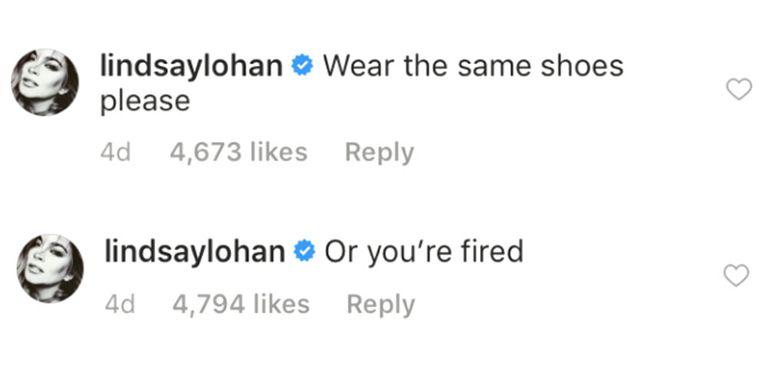
Task: Click the 4d timestamp beside 4,794 likes
Action: (x=120, y=305)
